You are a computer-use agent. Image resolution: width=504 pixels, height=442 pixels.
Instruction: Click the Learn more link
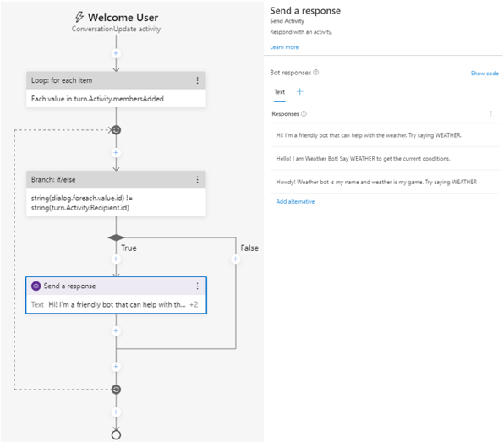point(284,47)
